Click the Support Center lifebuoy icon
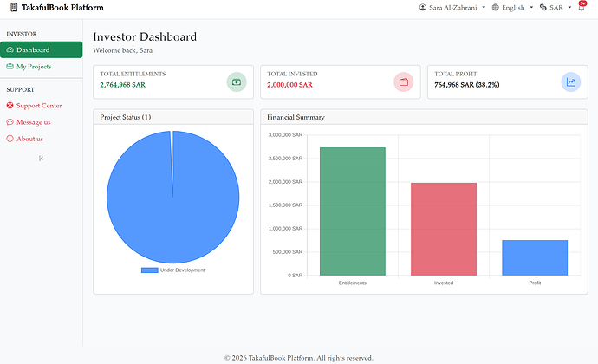 pyautogui.click(x=10, y=106)
